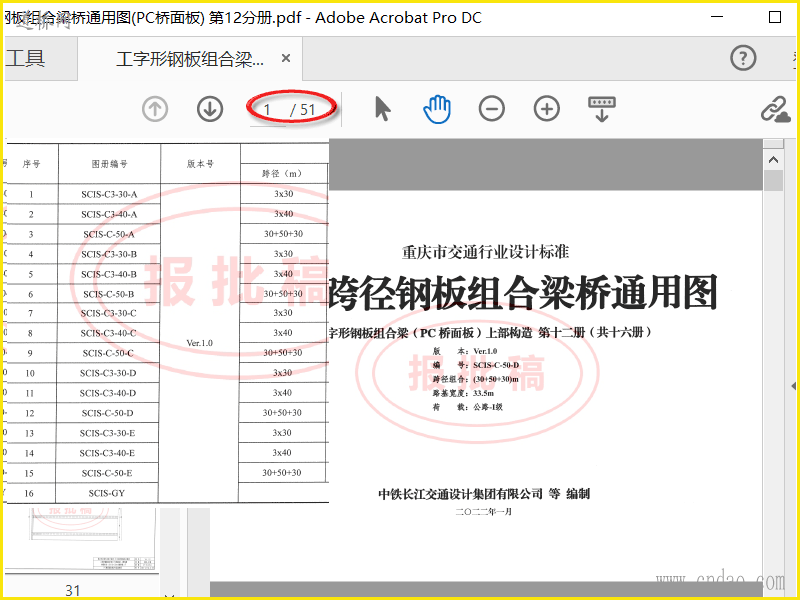The width and height of the screenshot is (800, 600).
Task: Click the vertical scrollbar thumb
Action: coord(773,180)
